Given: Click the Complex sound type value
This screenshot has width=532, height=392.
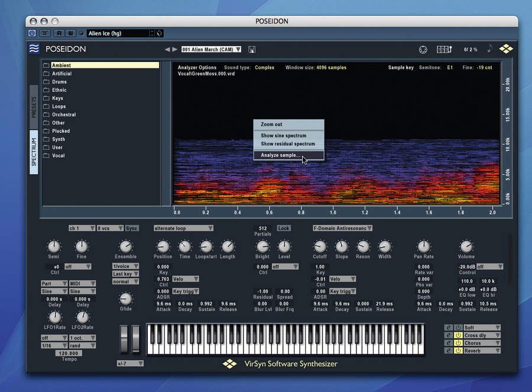Looking at the screenshot, I should (264, 67).
